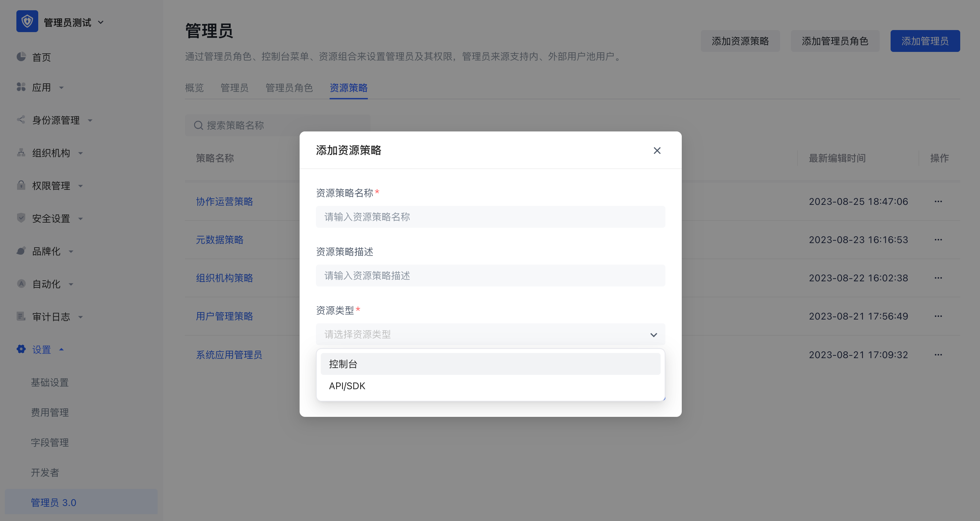Expand the 应用 sidebar section
Viewport: 980px width, 521px height.
[62, 87]
